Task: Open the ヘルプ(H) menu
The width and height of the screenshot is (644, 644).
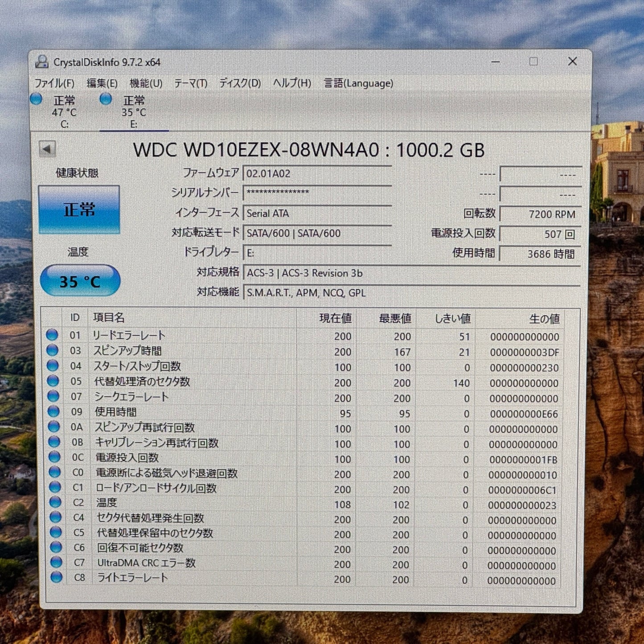Action: tap(292, 83)
